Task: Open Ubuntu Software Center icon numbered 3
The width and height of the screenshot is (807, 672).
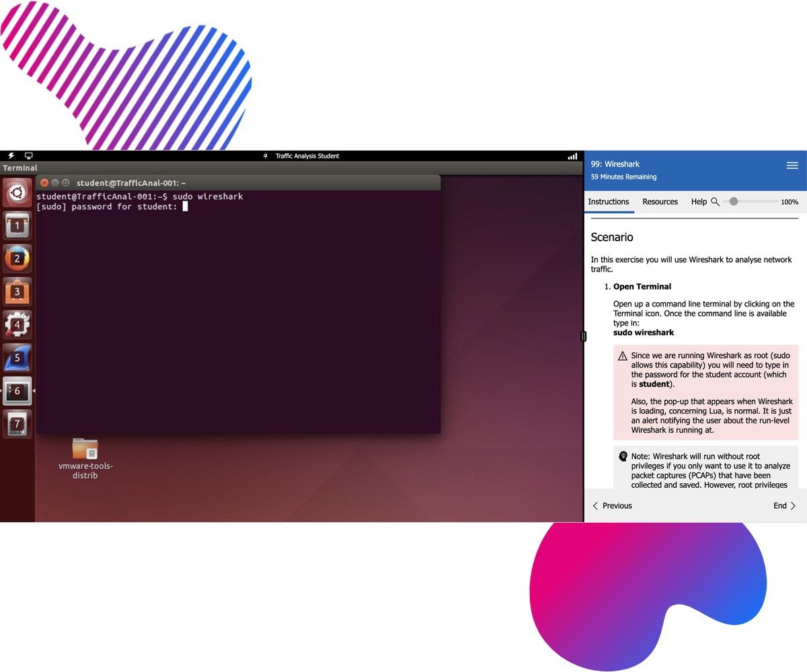Action: [x=17, y=292]
